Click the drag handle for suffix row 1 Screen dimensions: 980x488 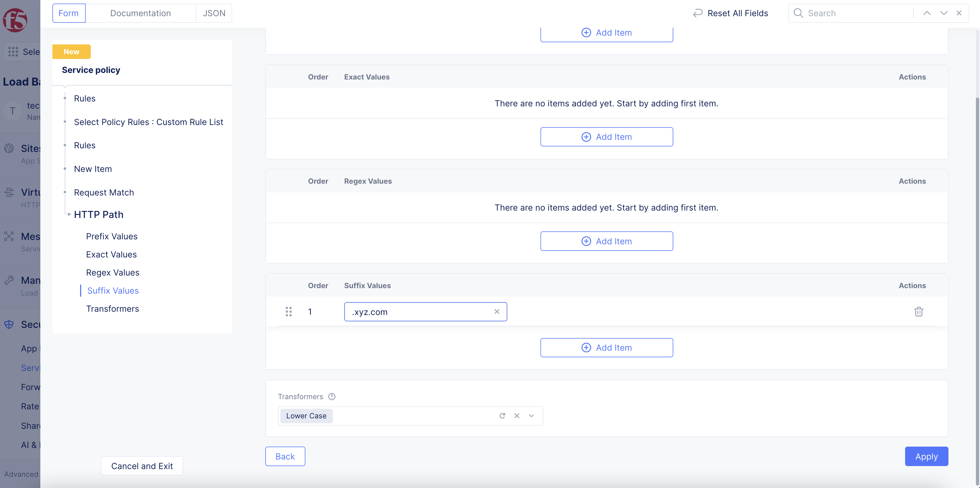tap(289, 312)
